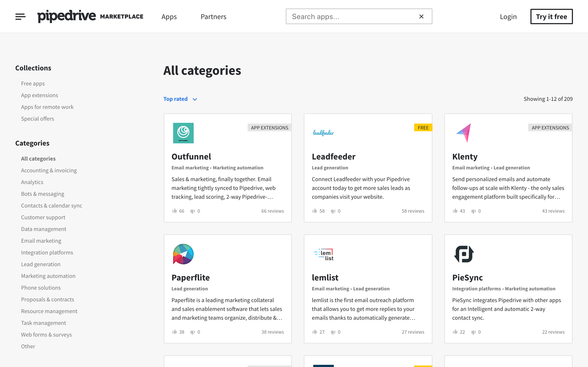The image size is (588, 367).
Task: Select Email marketing category in sidebar
Action: point(41,241)
